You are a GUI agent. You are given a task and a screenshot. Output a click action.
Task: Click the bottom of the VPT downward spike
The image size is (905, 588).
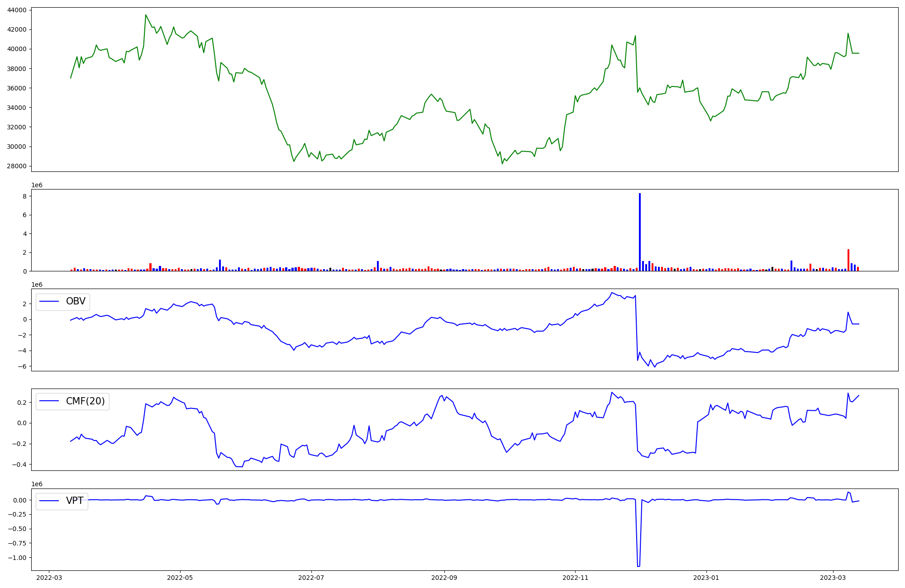coord(638,566)
